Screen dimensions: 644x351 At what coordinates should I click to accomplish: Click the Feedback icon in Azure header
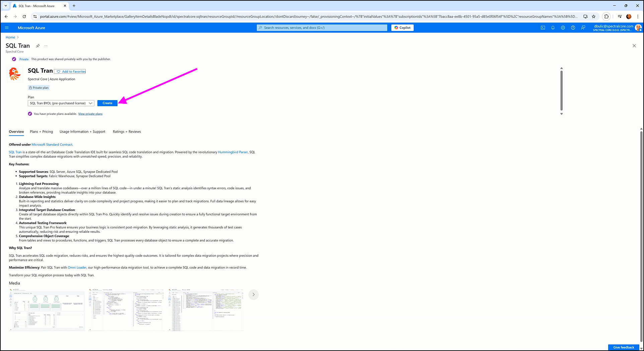(x=583, y=28)
